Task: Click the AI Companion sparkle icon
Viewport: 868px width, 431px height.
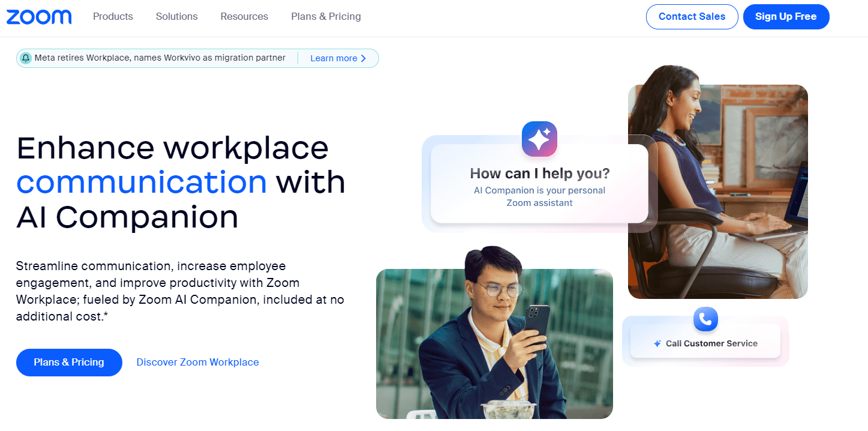Action: tap(539, 139)
